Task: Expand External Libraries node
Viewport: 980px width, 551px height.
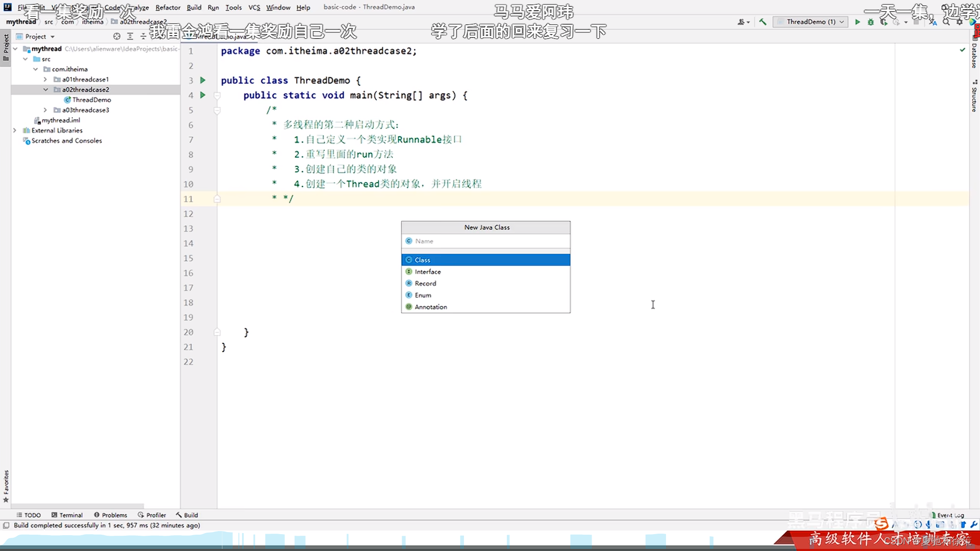Action: coord(15,131)
